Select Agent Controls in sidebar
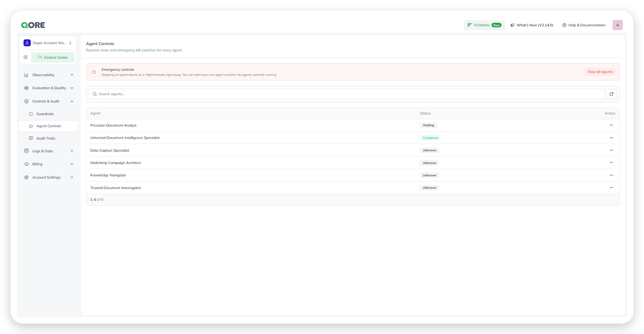 (49, 126)
